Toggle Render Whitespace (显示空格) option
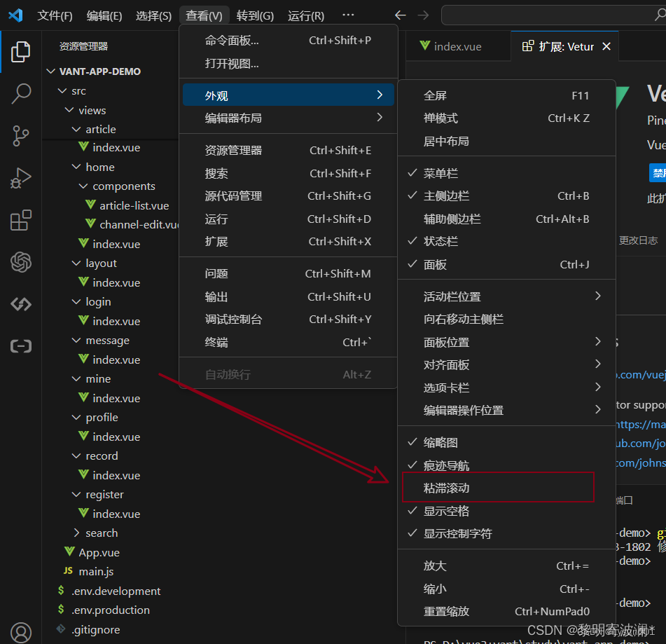The height and width of the screenshot is (644, 666). [x=506, y=511]
